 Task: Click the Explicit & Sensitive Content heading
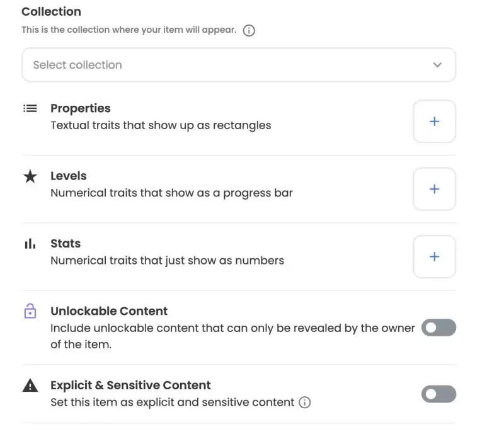pos(130,385)
